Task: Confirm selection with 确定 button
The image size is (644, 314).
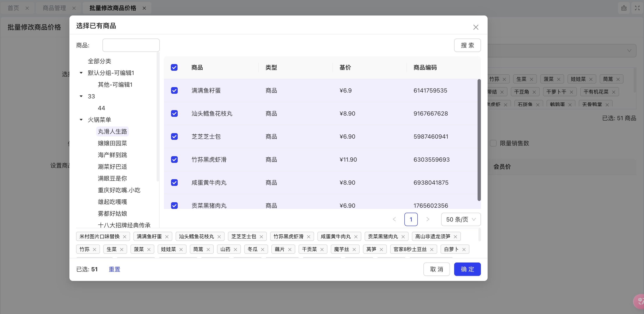Action: coord(467,269)
